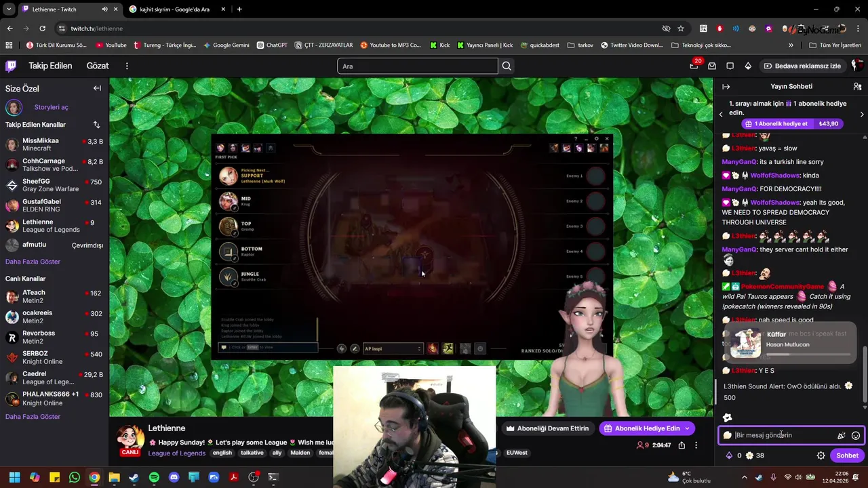Open the emote picker in chat box

click(x=856, y=435)
